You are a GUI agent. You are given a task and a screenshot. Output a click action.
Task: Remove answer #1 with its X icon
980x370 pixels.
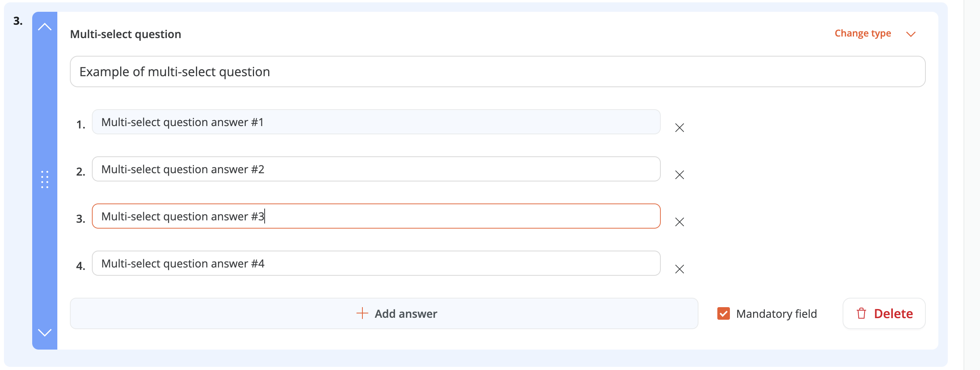click(x=680, y=128)
